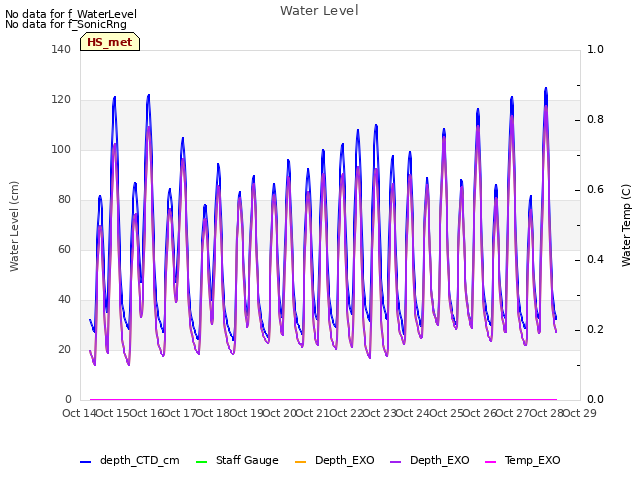The height and width of the screenshot is (480, 640).
Task: Click the magenta Temp_EXO legend swatch
Action: pos(490,462)
